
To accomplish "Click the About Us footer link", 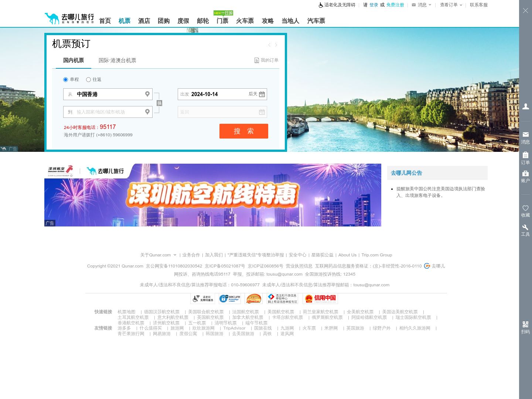I will tap(347, 255).
